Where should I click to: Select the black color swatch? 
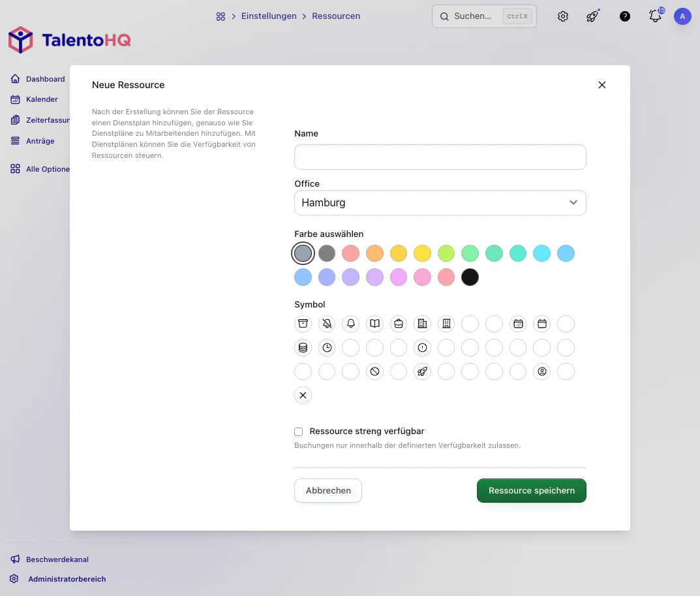(x=470, y=277)
